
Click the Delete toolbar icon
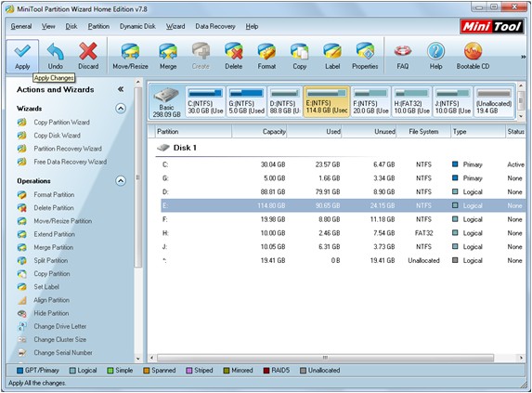point(233,57)
